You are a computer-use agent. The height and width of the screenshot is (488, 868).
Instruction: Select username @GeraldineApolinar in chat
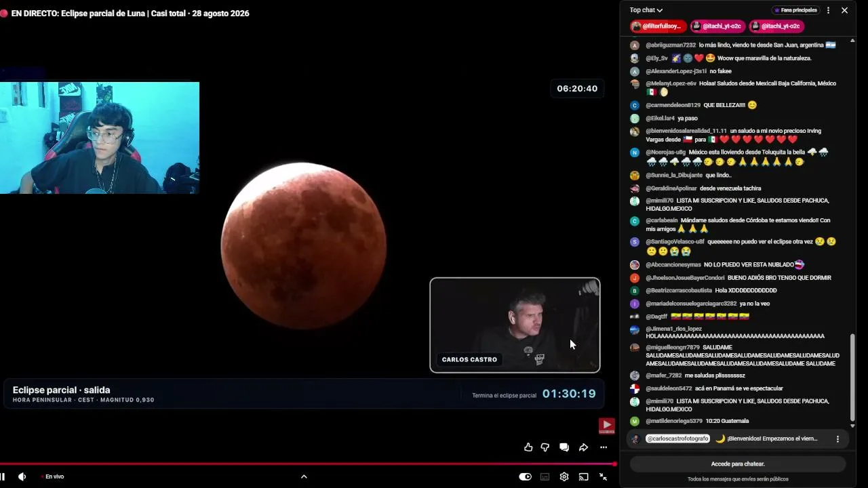[x=671, y=188]
